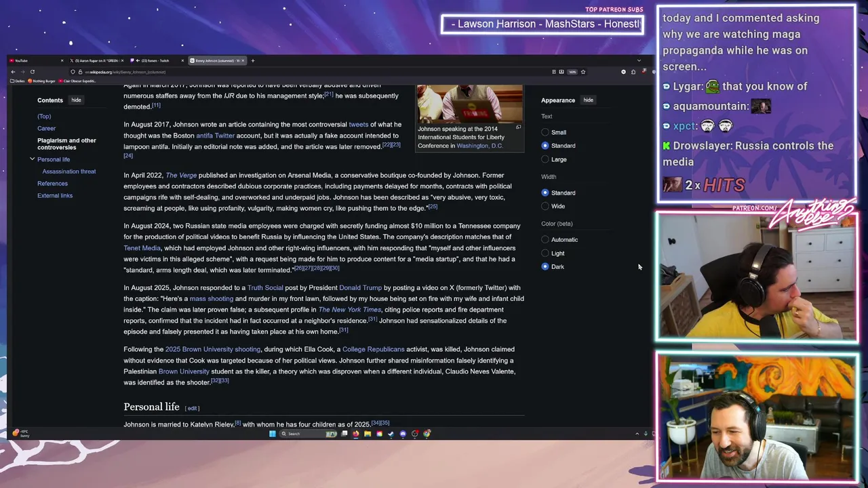The image size is (868, 488).
Task: Hide the Appearance panel
Action: pos(588,100)
